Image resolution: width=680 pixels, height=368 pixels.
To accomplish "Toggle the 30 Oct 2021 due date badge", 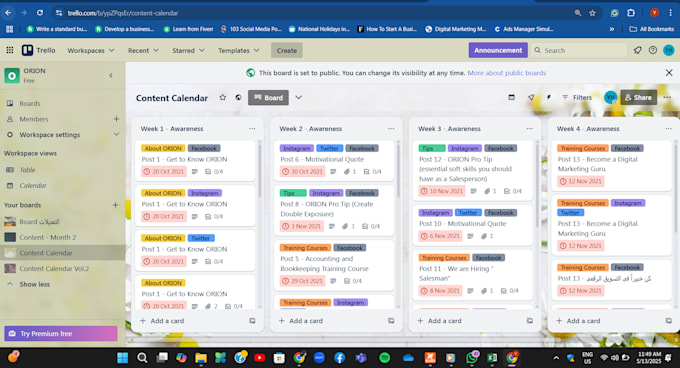I will pyautogui.click(x=302, y=172).
